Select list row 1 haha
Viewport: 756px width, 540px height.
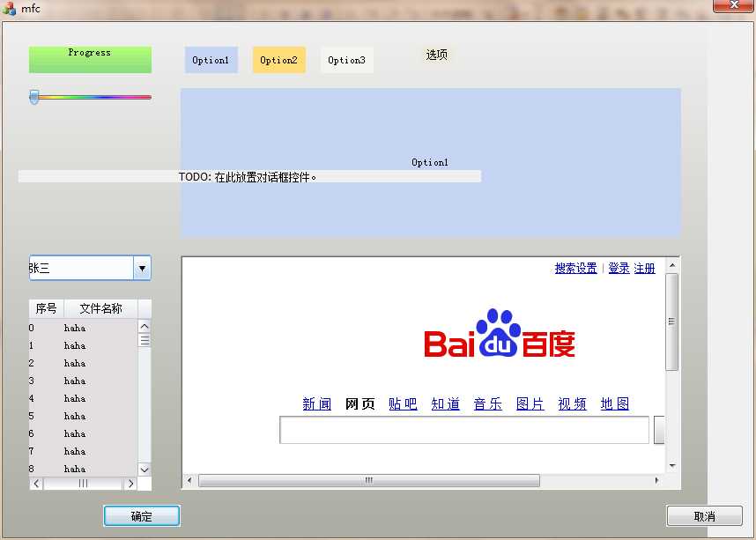coord(83,345)
